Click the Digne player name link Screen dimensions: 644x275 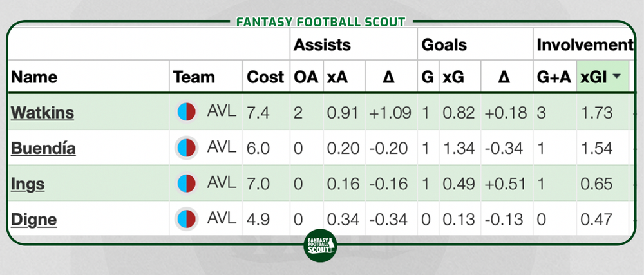coord(33,220)
